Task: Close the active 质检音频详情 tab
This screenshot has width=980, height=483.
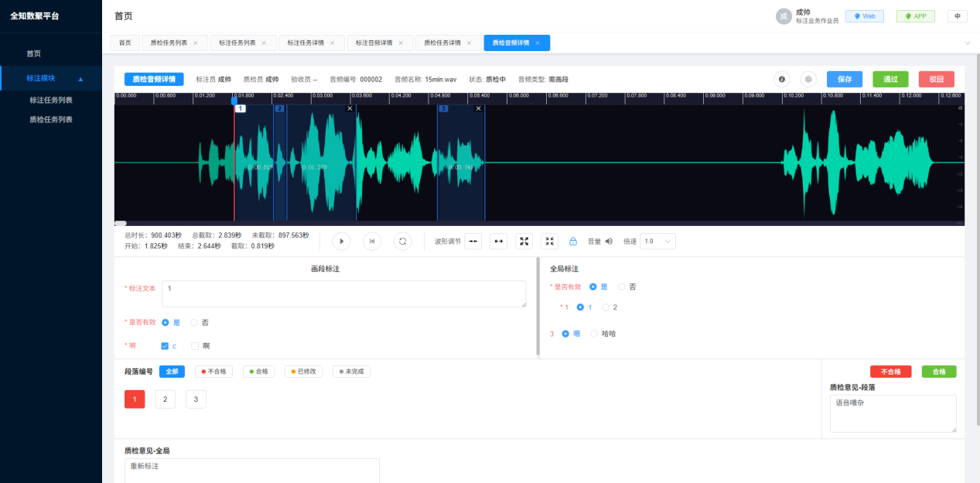Action: (538, 43)
